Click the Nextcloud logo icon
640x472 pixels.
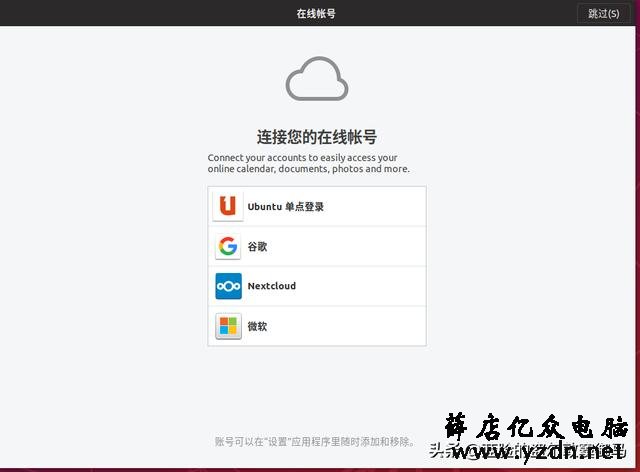(x=228, y=286)
